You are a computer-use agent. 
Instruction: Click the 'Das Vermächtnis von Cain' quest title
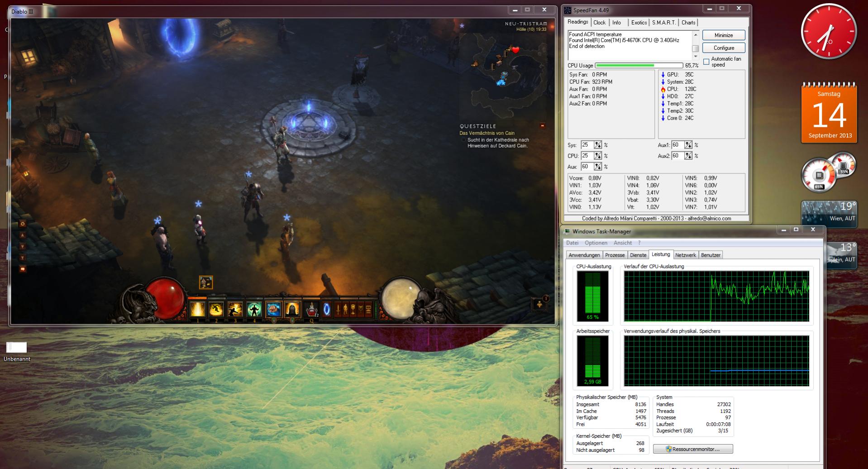tap(487, 133)
